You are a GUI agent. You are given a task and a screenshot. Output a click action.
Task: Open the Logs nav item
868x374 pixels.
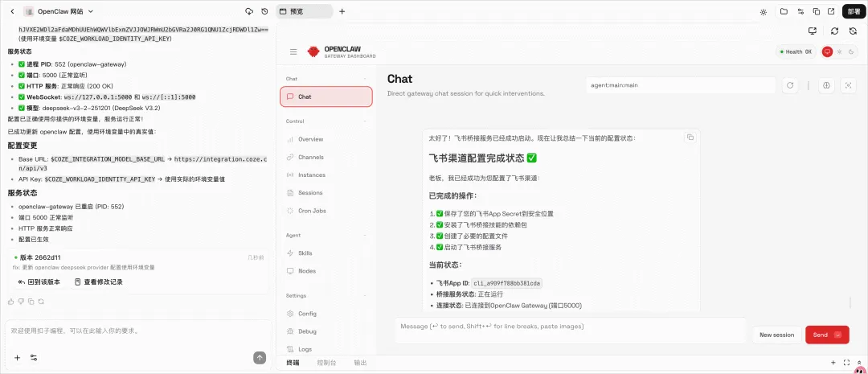[326, 349]
